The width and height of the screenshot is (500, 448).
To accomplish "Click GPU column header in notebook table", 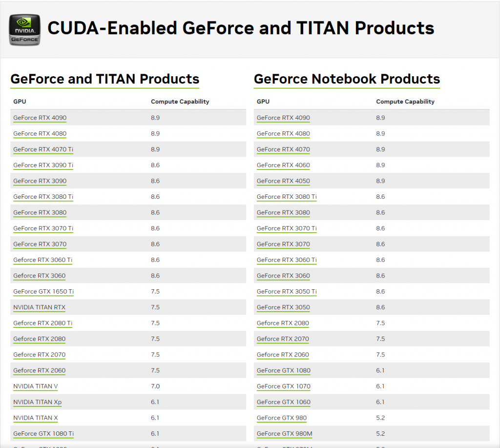I will coord(263,102).
